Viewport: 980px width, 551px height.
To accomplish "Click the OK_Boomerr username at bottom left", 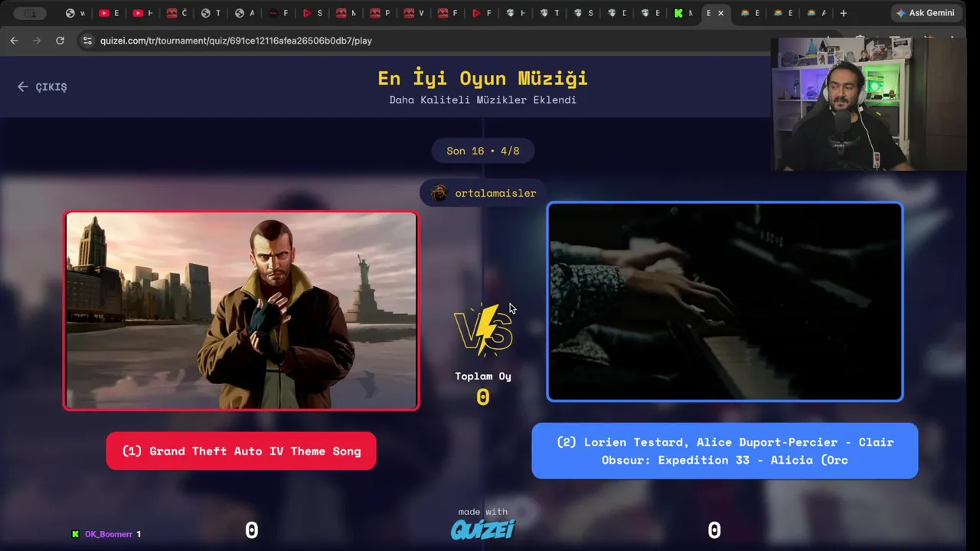I will pos(109,534).
